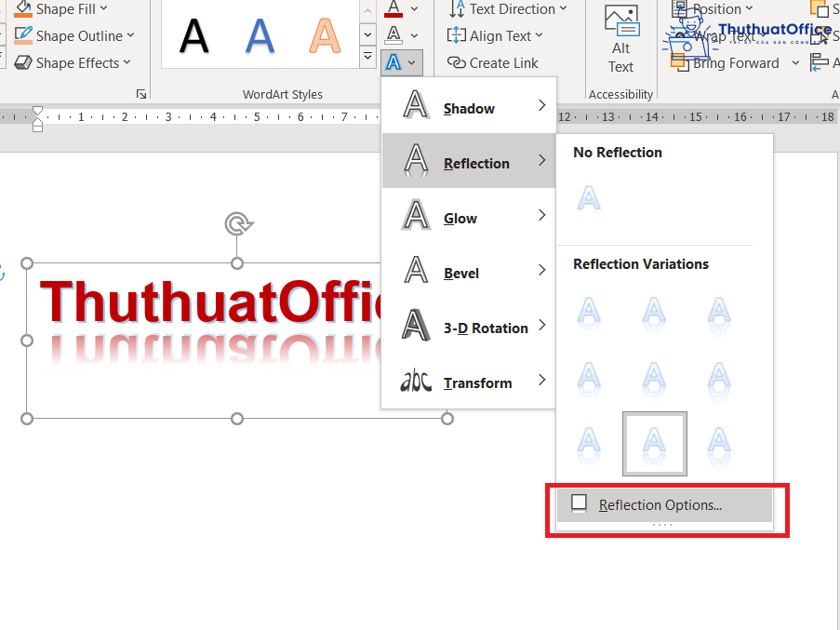Open the Transform submenu
This screenshot has height=630, width=840.
tap(469, 381)
